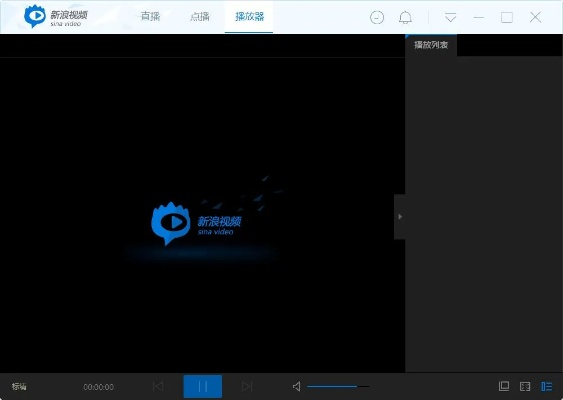Click the Sina Video logo in the video area

196,223
